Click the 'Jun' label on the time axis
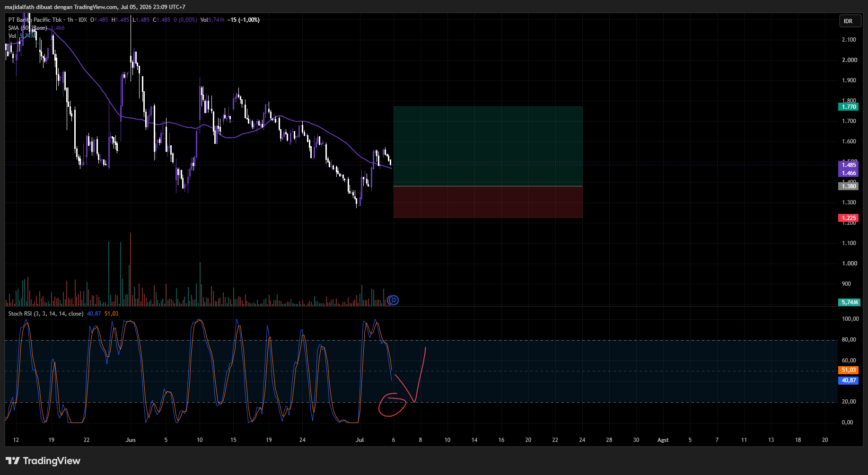The image size is (868, 475). click(131, 440)
